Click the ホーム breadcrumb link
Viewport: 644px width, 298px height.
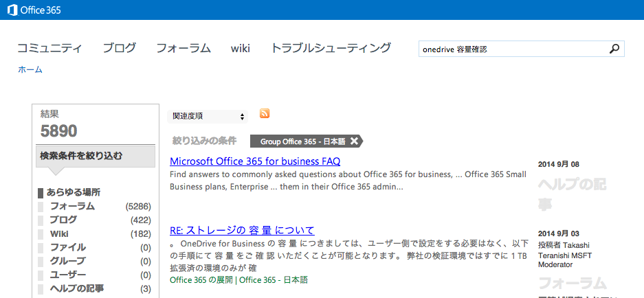click(30, 69)
